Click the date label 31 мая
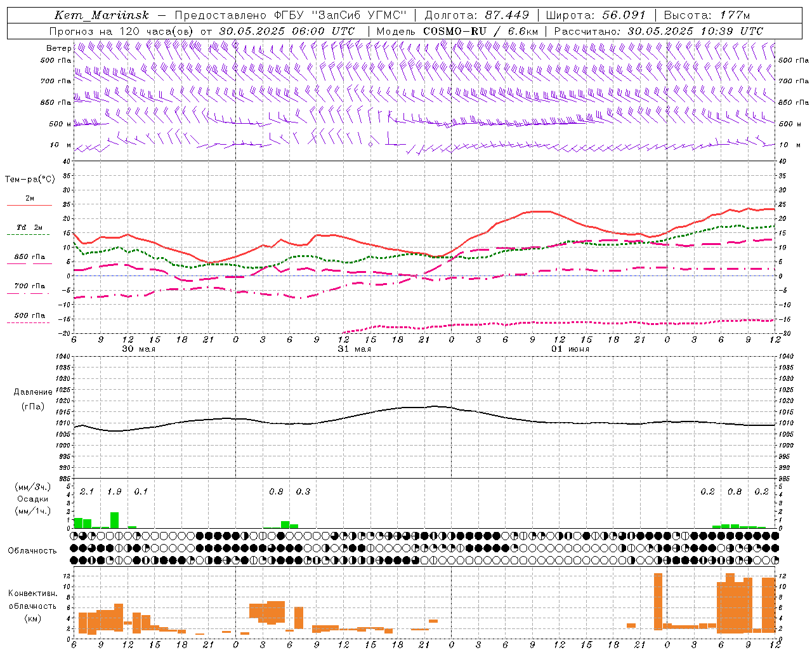The height and width of the screenshot is (650, 812). point(354,349)
